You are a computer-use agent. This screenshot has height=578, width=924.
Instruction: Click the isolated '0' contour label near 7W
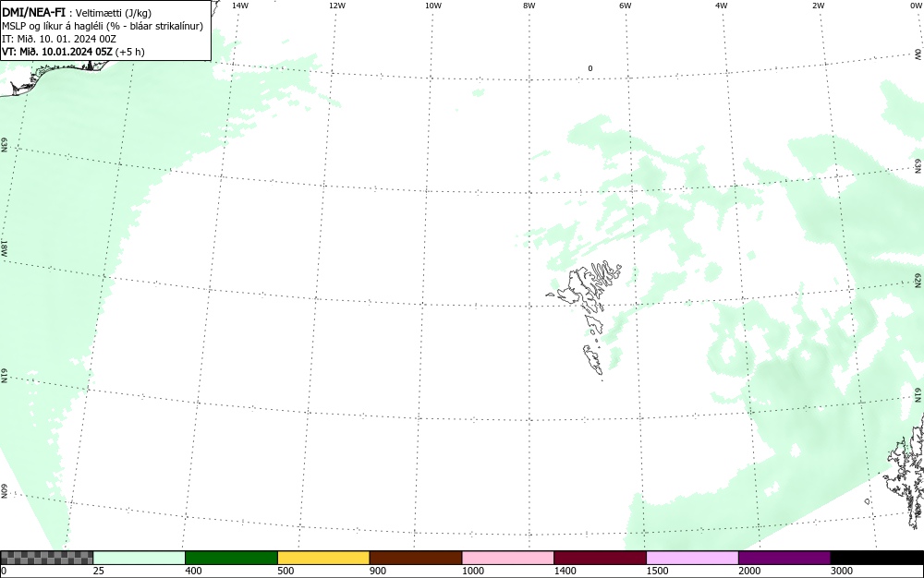[590, 68]
